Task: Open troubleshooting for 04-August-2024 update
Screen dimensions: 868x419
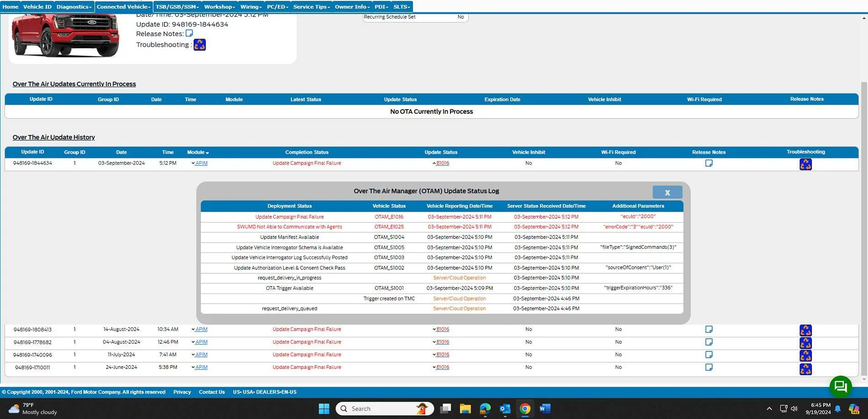Action: tap(805, 343)
